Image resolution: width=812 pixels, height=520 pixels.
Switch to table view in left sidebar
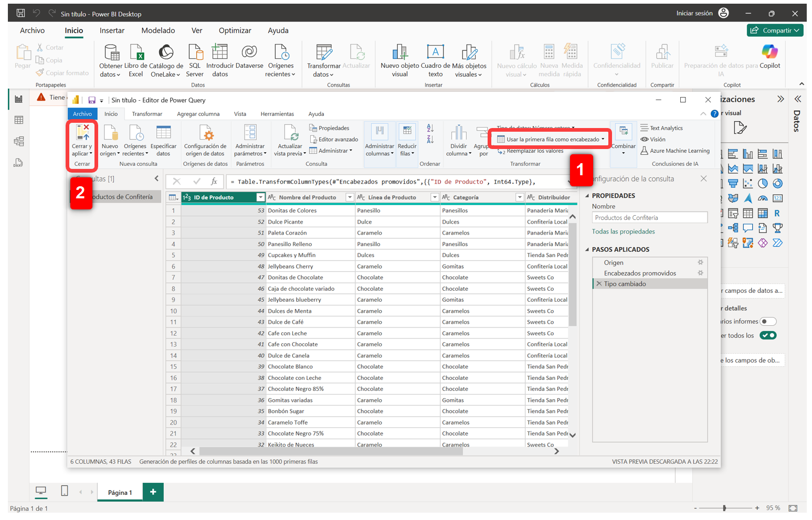(x=19, y=120)
